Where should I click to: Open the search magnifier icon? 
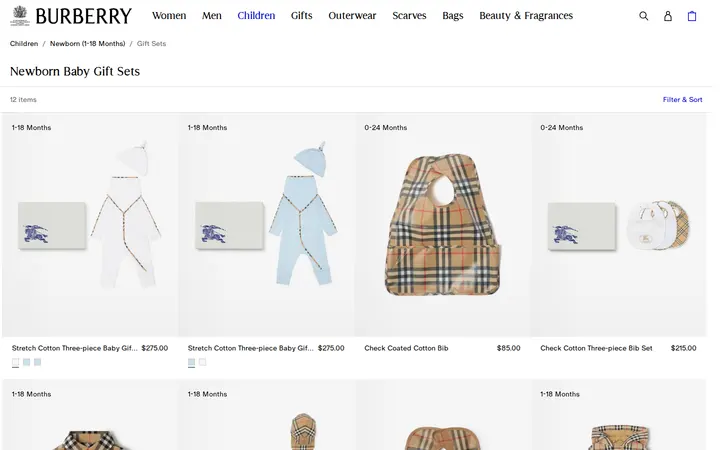pos(643,16)
